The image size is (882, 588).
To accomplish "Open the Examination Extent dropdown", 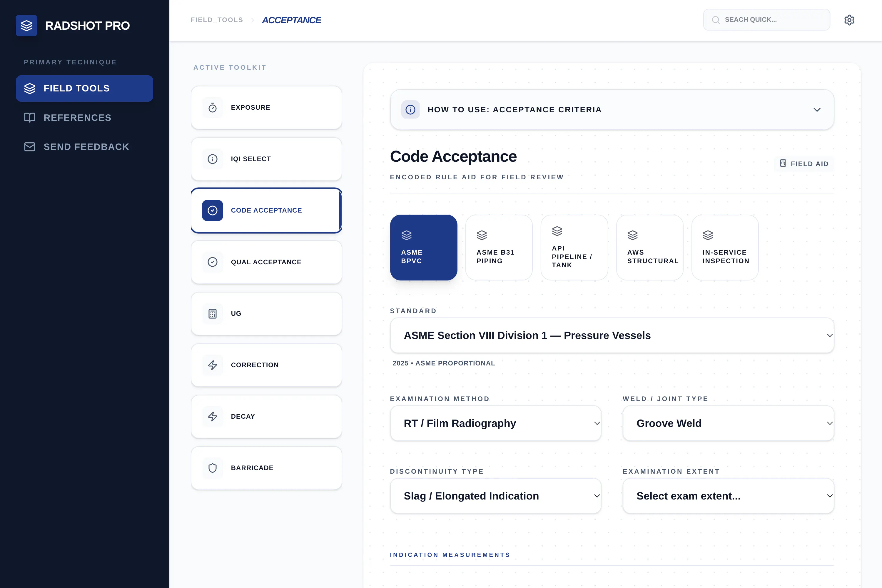I will point(728,496).
